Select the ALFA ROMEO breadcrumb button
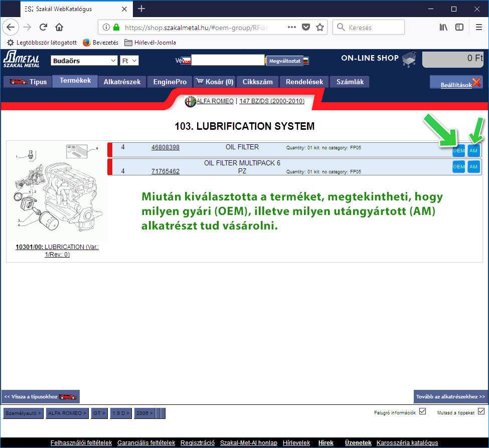The width and height of the screenshot is (489, 448). (x=67, y=413)
